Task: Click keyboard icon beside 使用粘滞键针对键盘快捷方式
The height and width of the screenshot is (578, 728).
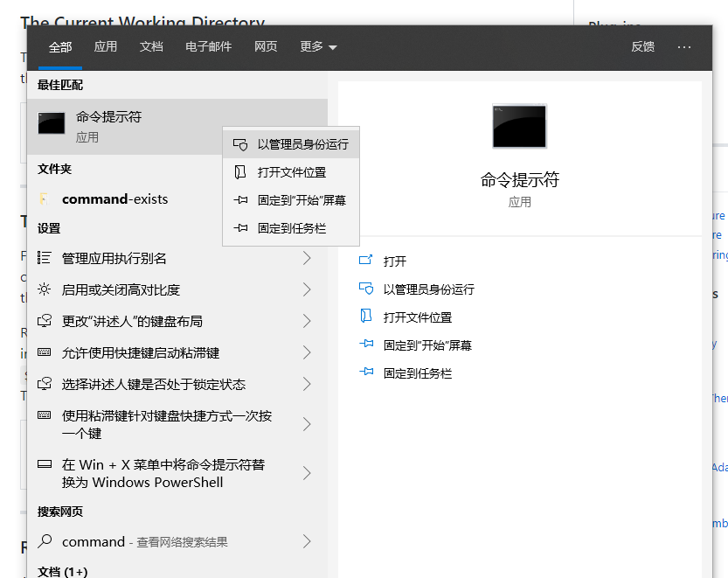Action: click(44, 414)
